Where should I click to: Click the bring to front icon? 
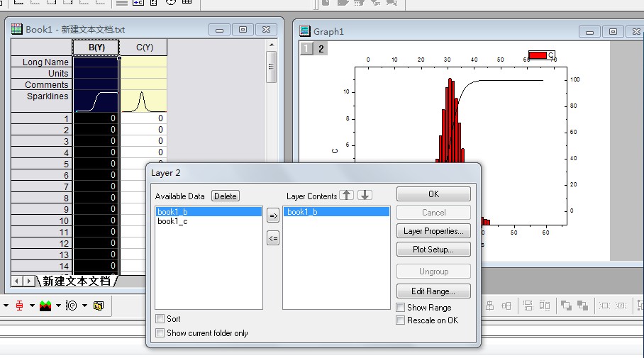567,306
